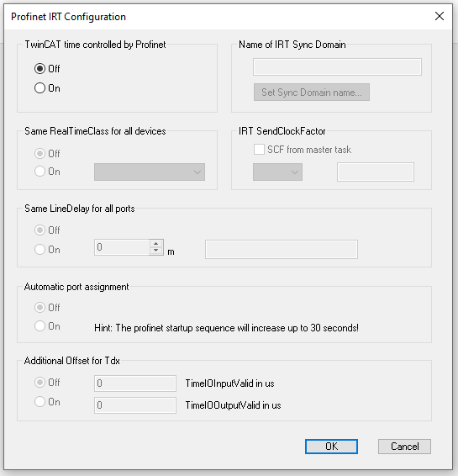Image resolution: width=458 pixels, height=476 pixels.
Task: Click the OK button
Action: (331, 447)
